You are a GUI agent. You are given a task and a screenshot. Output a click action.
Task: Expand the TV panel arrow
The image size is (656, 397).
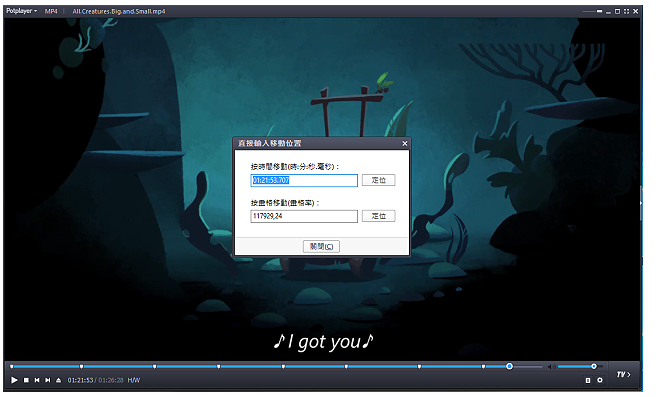pos(623,374)
